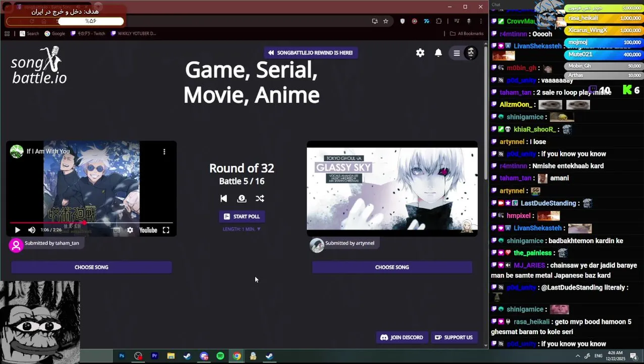Click taham_tan submitter avatar
Viewport: 644px width, 364px height.
tap(16, 245)
